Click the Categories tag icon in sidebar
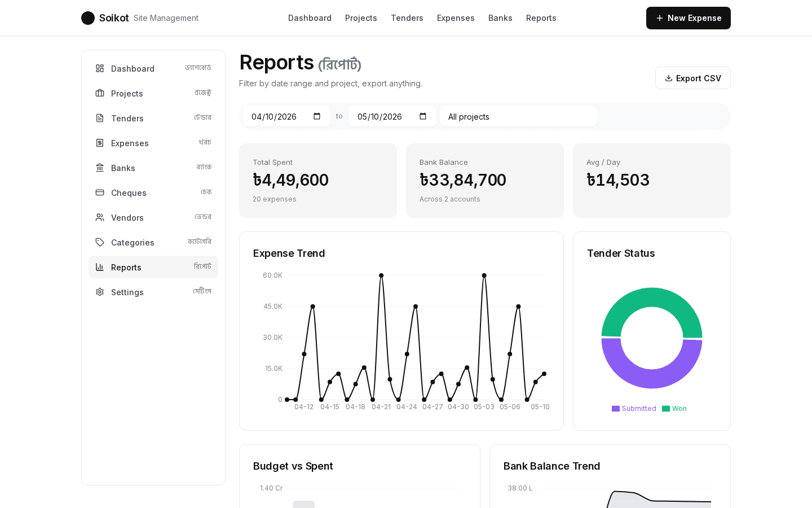Viewport: 812px width, 508px height. point(100,242)
